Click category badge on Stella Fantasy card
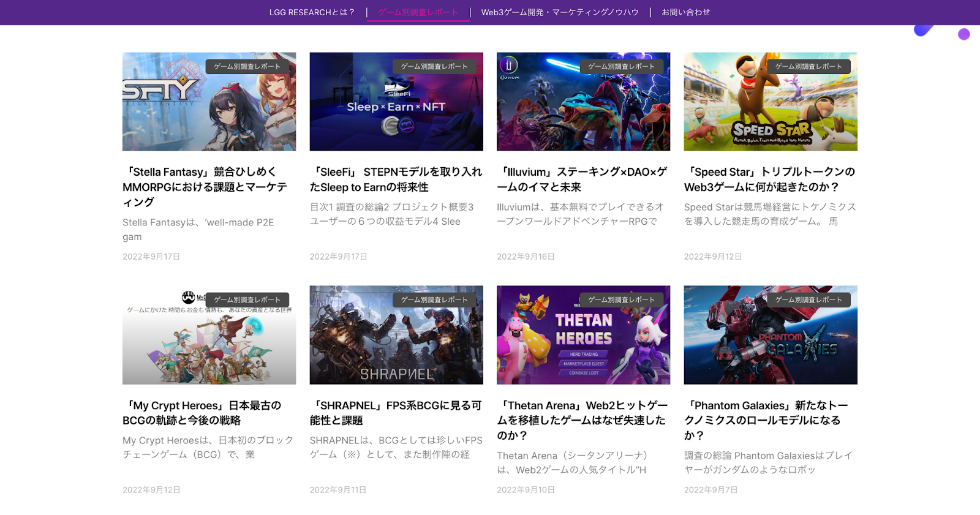This screenshot has width=980, height=515. [x=247, y=67]
